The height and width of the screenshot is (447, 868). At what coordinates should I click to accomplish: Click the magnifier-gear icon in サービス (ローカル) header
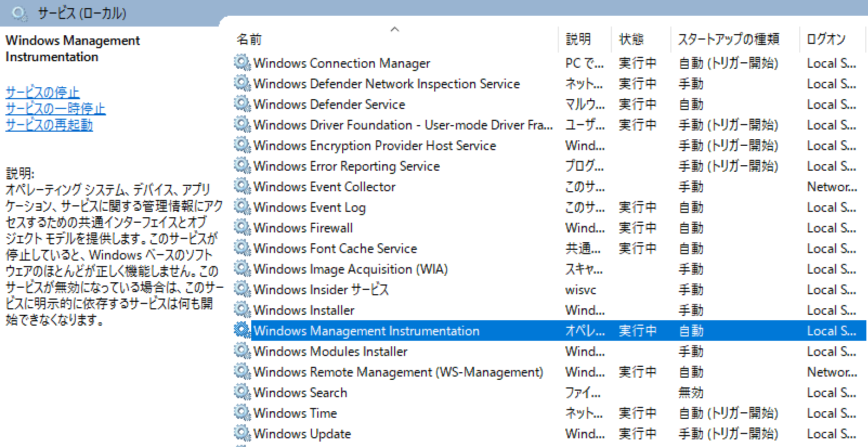pos(19,13)
